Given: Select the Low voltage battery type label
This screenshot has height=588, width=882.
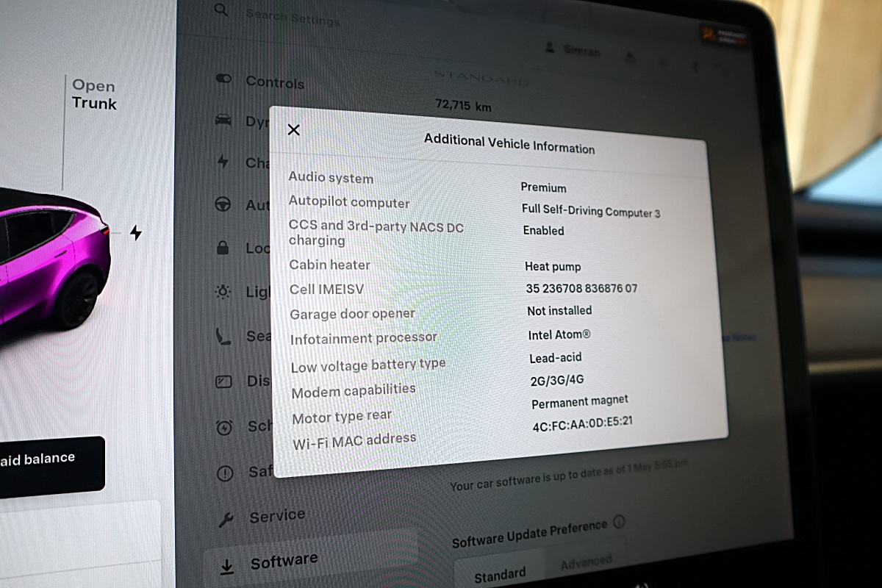Looking at the screenshot, I should pos(368,365).
